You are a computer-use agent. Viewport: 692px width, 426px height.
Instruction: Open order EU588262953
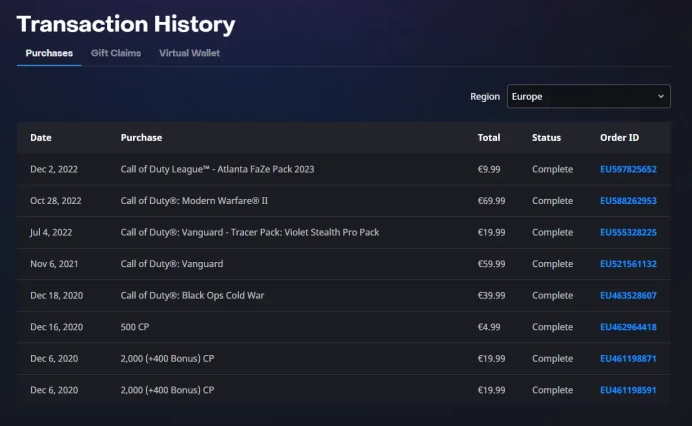(628, 201)
